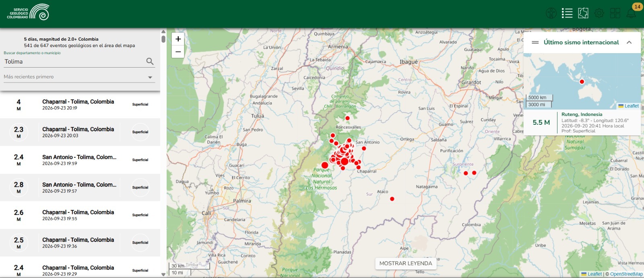Select the 2.8 M San Antonio event
644x278 pixels.
[80, 187]
